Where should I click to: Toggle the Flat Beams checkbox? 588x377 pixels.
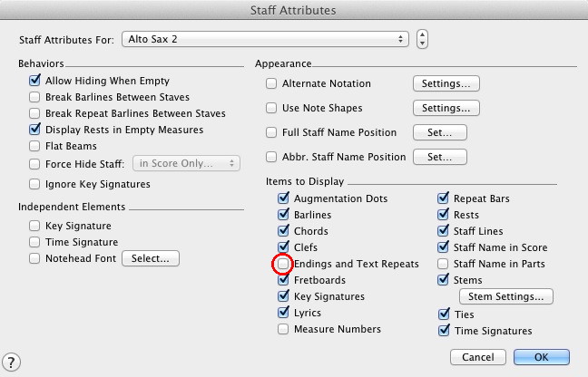[34, 147]
